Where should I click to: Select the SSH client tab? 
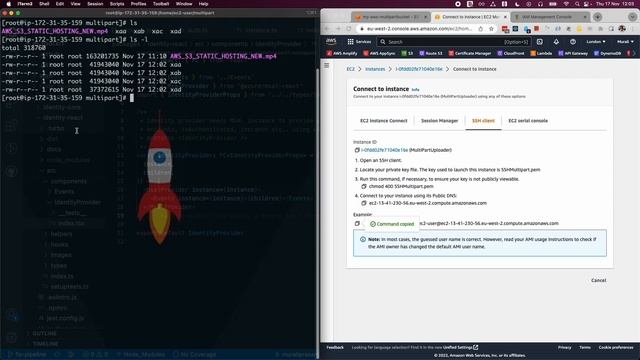[x=483, y=121]
